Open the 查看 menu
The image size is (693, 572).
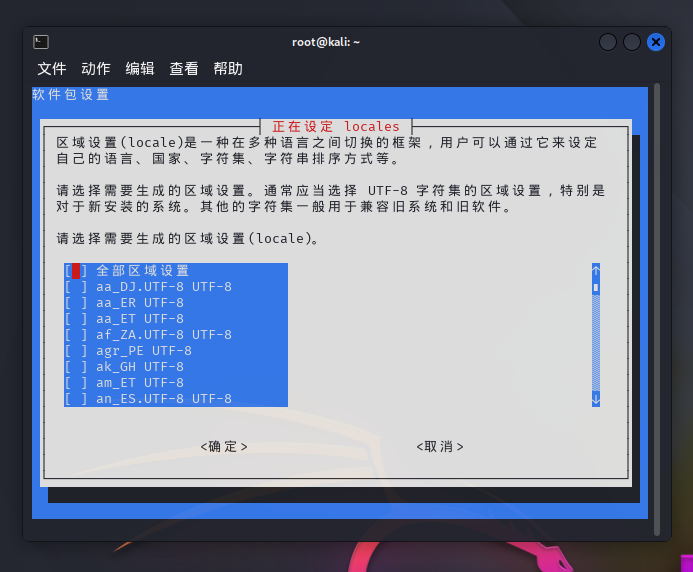click(x=184, y=69)
